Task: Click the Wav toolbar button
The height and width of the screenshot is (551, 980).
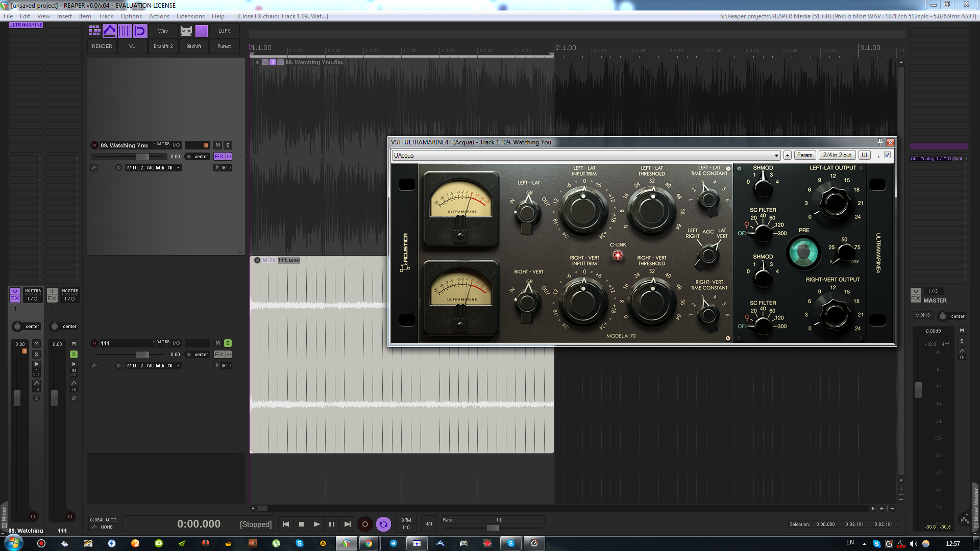Action: pyautogui.click(x=163, y=31)
